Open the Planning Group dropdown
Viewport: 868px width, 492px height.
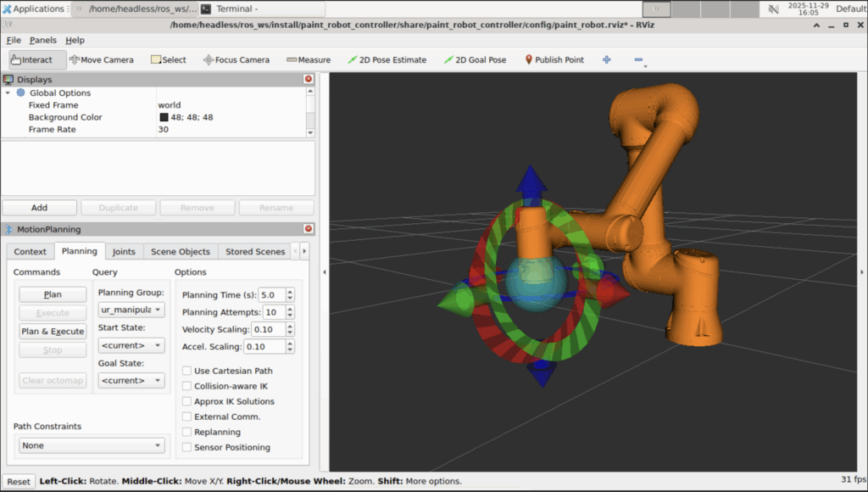pyautogui.click(x=131, y=310)
